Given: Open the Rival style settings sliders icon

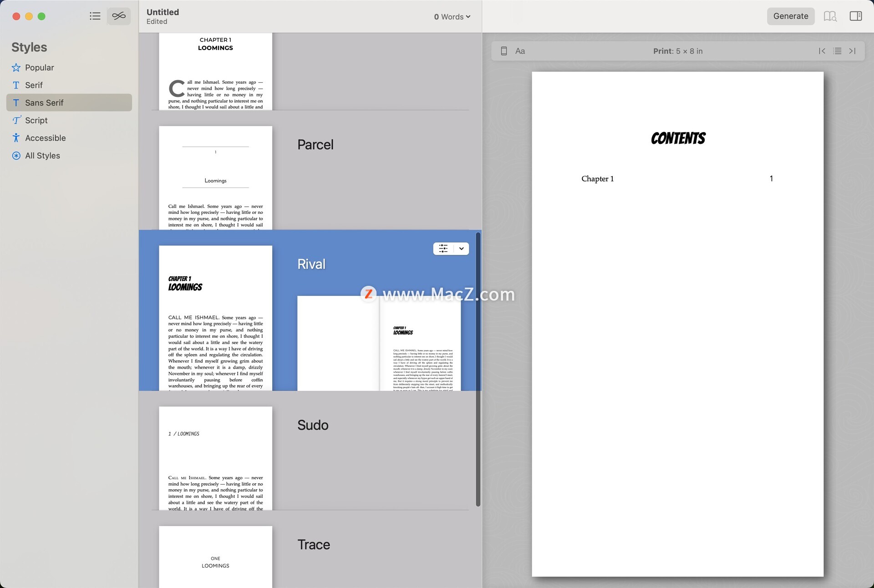Looking at the screenshot, I should pos(443,248).
